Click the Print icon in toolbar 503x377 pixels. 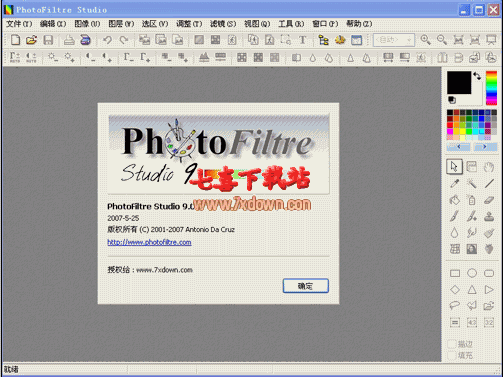click(69, 40)
